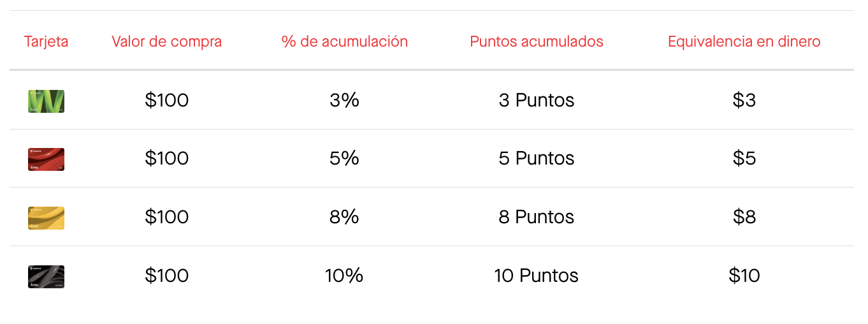Screen dimensions: 868x324
Task: Select the 5 Puntos cell
Action: click(x=537, y=158)
